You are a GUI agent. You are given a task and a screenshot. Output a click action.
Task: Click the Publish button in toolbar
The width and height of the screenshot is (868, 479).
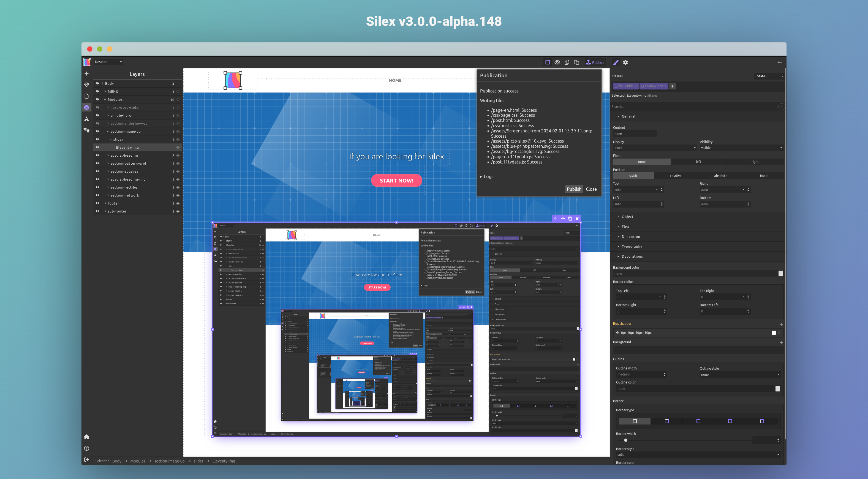[595, 62]
